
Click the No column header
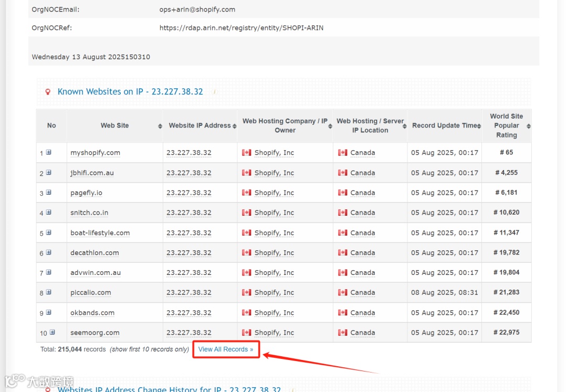pos(51,125)
